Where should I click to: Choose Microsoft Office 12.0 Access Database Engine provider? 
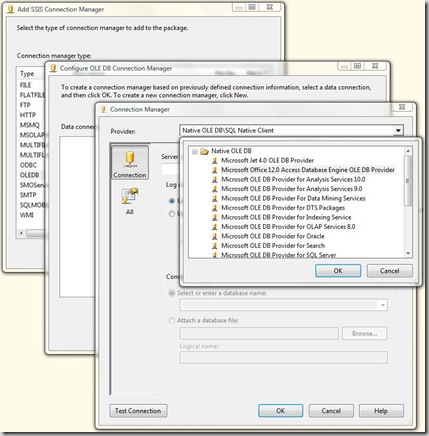pyautogui.click(x=308, y=170)
